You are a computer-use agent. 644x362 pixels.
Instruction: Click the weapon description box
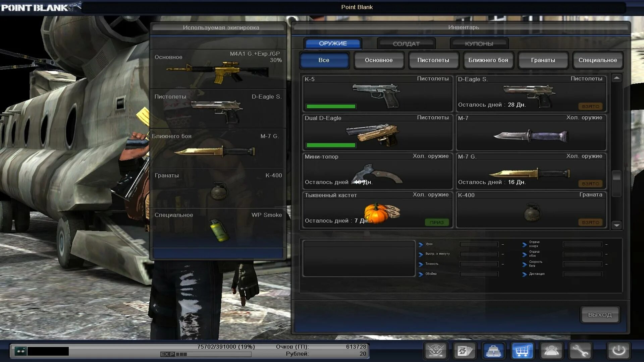(359, 258)
